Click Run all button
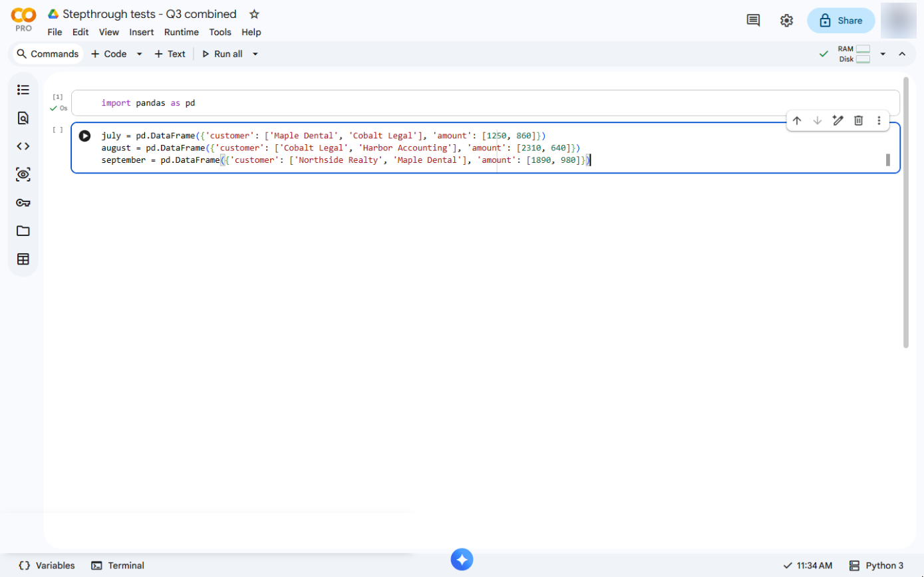Viewport: 924px width, 577px height. [x=222, y=54]
